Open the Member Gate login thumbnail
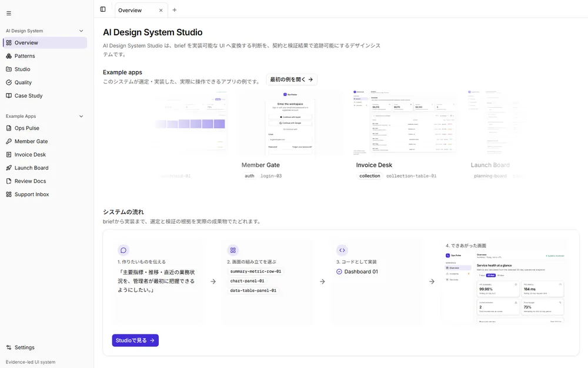 pyautogui.click(x=290, y=124)
